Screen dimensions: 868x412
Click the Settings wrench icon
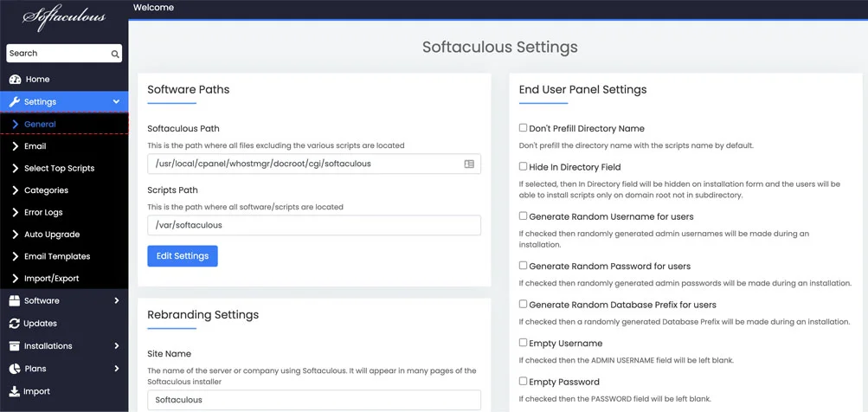(15, 102)
